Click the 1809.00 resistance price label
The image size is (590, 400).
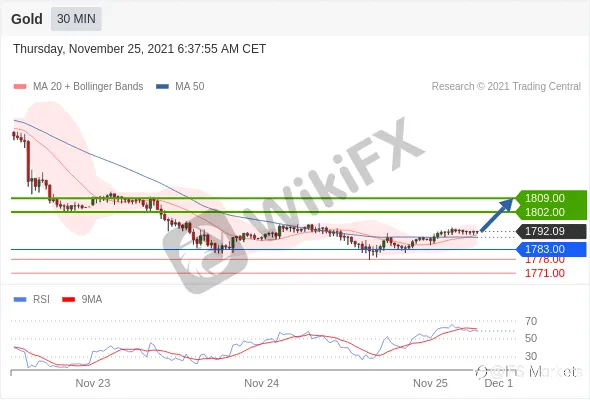tap(544, 198)
